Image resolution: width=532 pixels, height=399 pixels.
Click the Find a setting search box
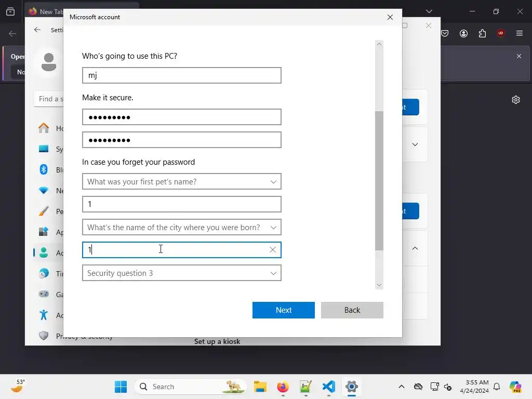point(49,99)
